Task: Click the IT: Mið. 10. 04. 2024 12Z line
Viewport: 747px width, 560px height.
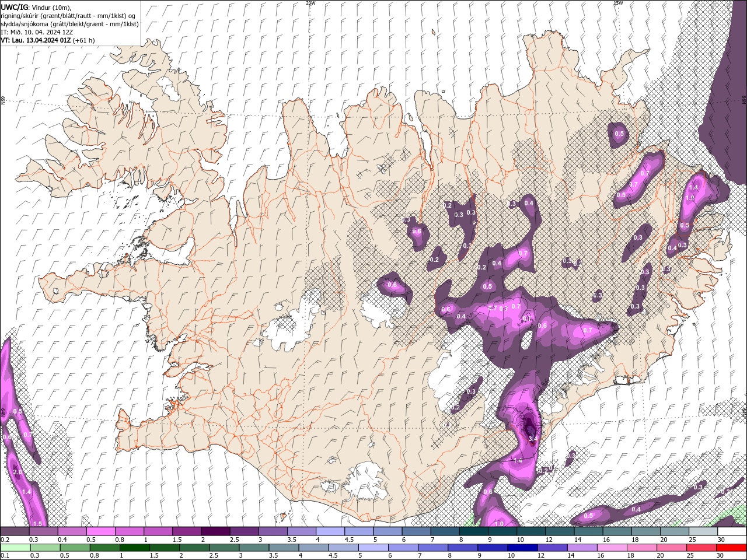Action: [37, 32]
